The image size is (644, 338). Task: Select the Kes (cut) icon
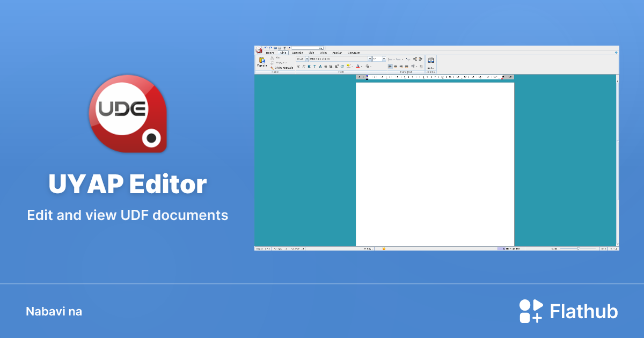click(x=273, y=58)
